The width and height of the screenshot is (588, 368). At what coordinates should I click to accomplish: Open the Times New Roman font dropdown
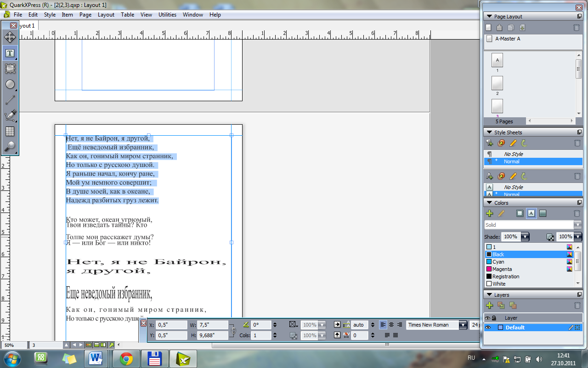(463, 325)
